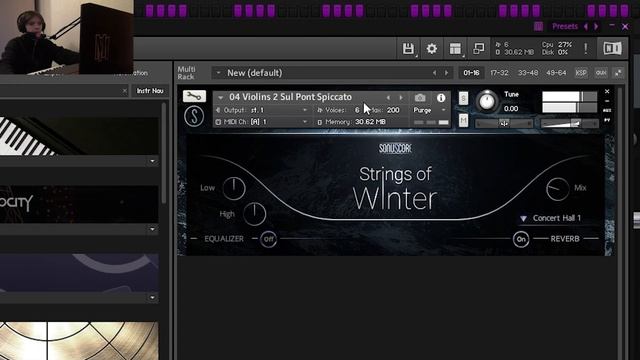Screen dimensions: 640x360
Task: Open instrument edit mode via wrench icon
Action: click(x=194, y=96)
